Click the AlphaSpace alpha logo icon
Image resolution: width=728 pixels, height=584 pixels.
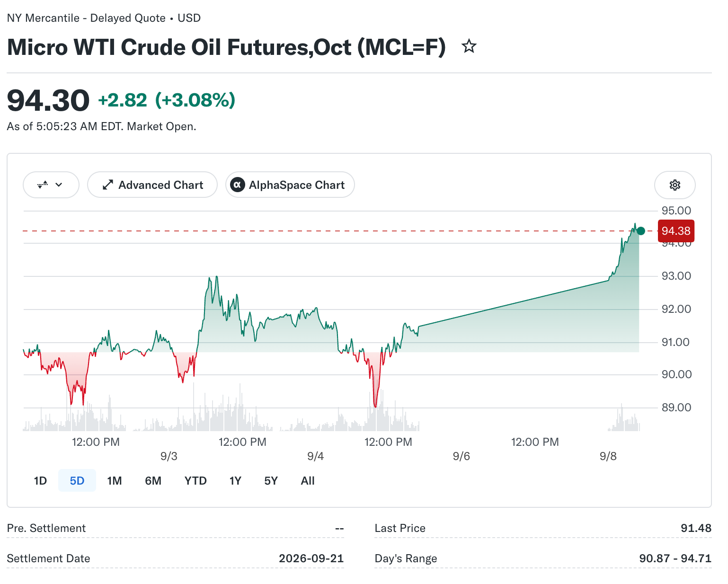[237, 185]
